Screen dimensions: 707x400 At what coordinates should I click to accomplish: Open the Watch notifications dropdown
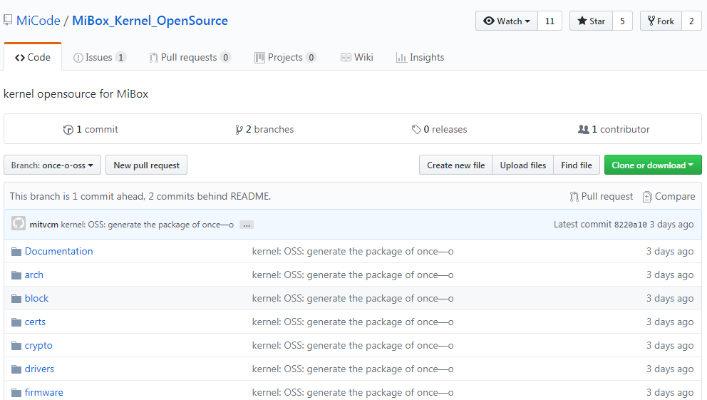click(x=506, y=21)
